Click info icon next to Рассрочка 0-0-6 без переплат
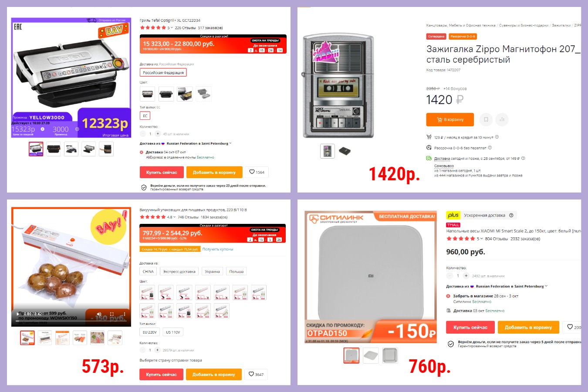588x392 pixels. 490,148
